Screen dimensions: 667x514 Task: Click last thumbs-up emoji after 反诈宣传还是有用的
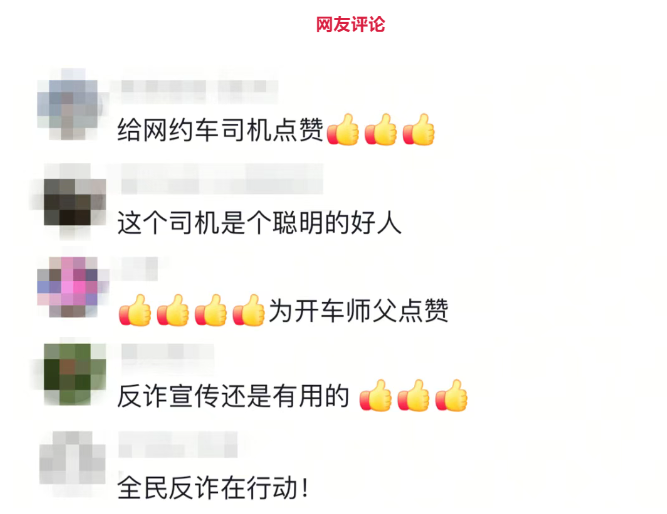click(451, 395)
